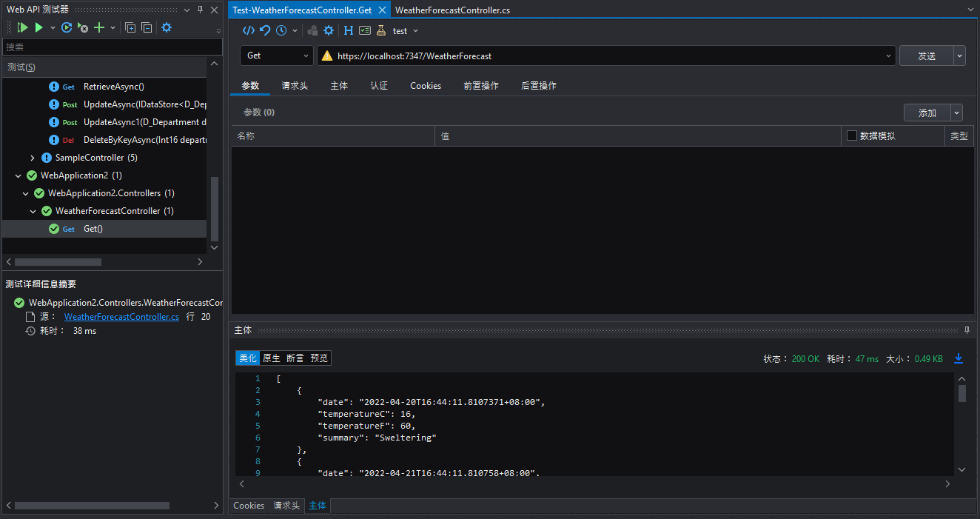Click the assertions checklist icon
This screenshot has width=980, height=519.
[365, 30]
